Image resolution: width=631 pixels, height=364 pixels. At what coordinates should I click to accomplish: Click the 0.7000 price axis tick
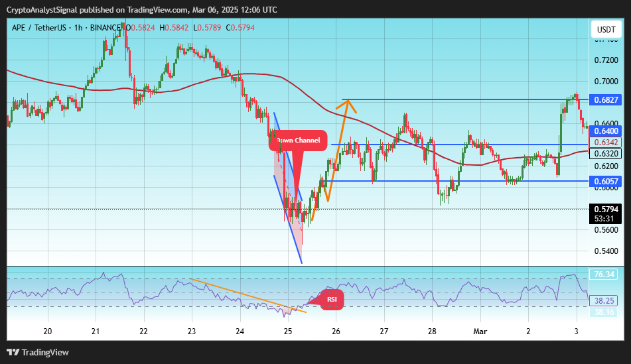(x=606, y=82)
